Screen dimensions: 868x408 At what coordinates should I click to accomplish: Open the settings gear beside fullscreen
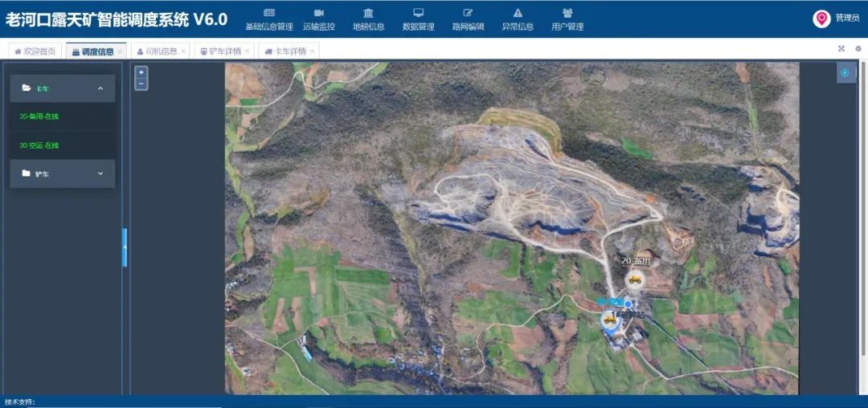[x=858, y=49]
